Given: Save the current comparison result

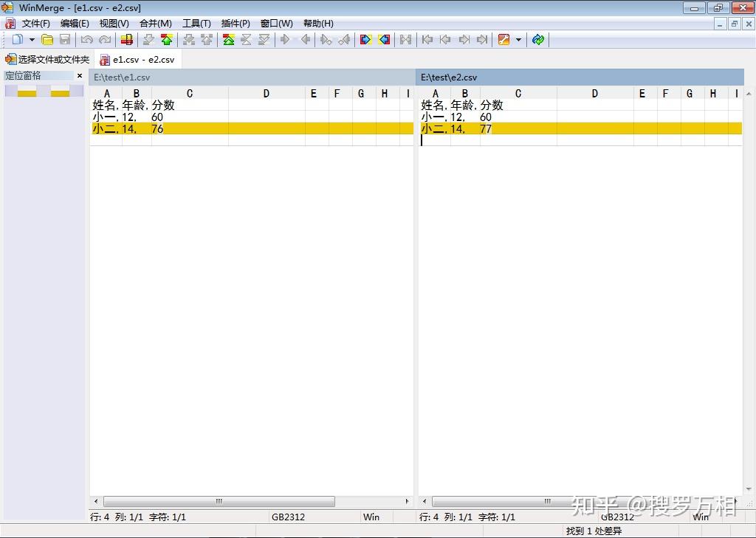Looking at the screenshot, I should (65, 39).
